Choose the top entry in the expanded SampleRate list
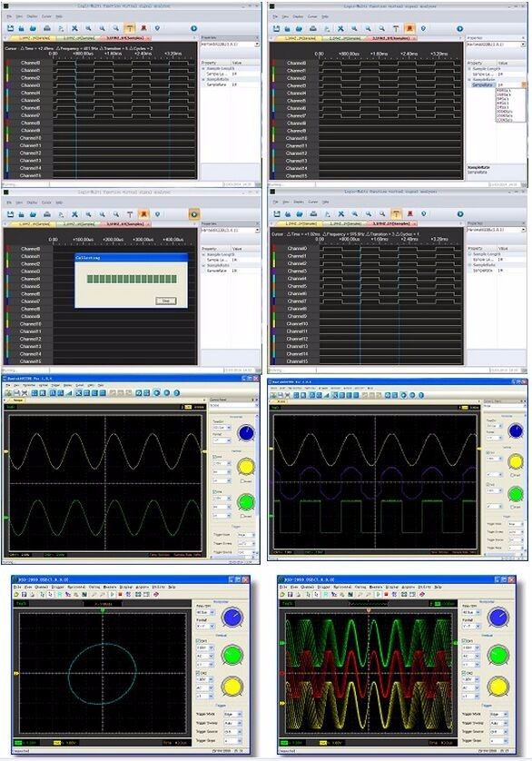This screenshot has height=761, width=532. click(x=503, y=90)
